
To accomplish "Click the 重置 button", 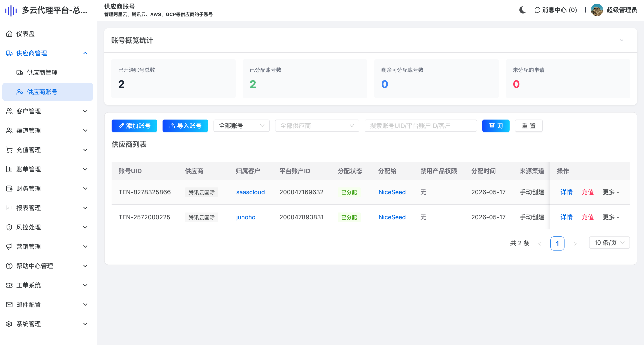I will 528,126.
